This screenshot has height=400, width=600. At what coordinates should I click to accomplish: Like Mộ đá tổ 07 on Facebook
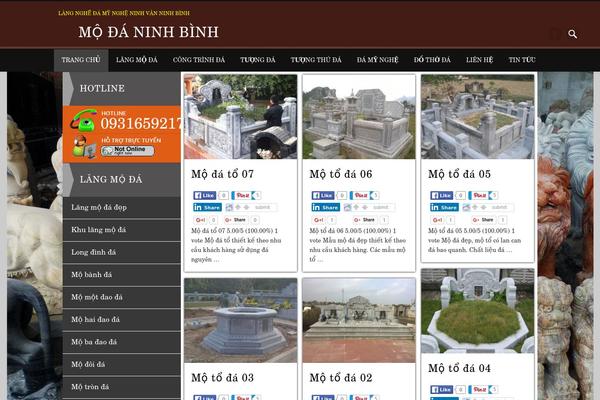click(205, 195)
